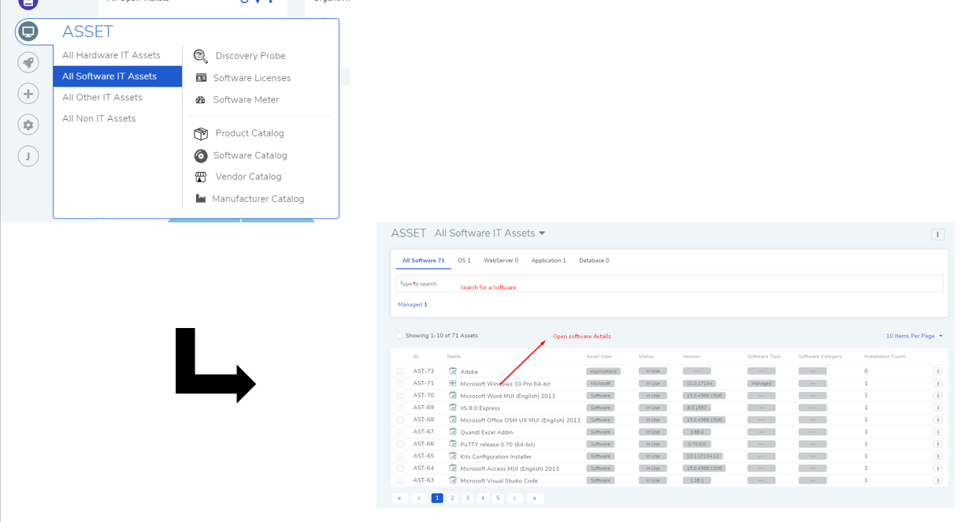Click Windows icon beside Windows 10 Pro
Screen dimensions: 980x522
coord(453,383)
